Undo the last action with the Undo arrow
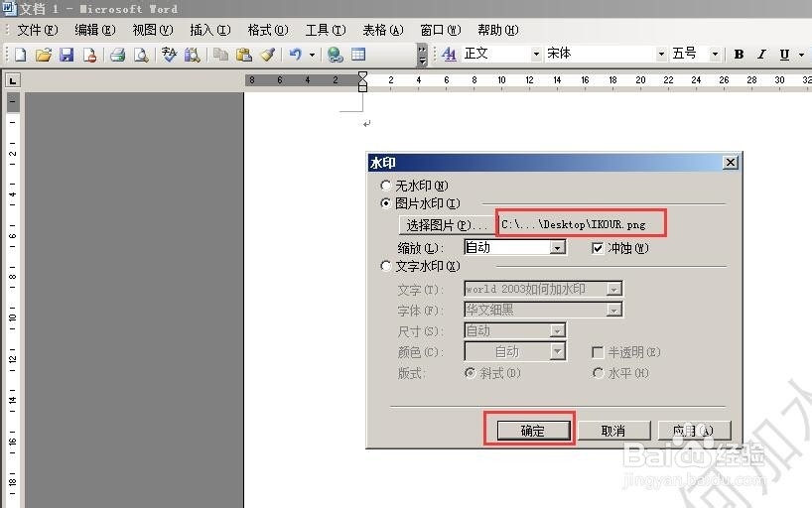 click(x=295, y=55)
